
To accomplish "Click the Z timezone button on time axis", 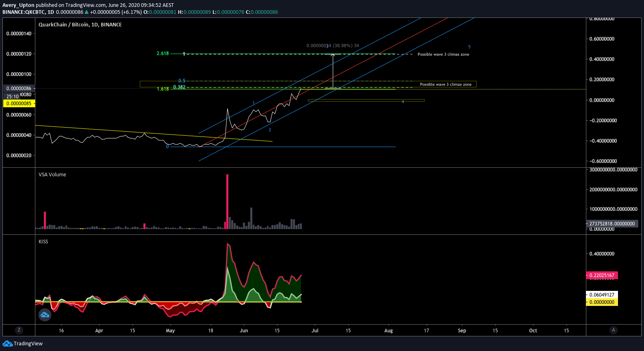I will point(19,330).
